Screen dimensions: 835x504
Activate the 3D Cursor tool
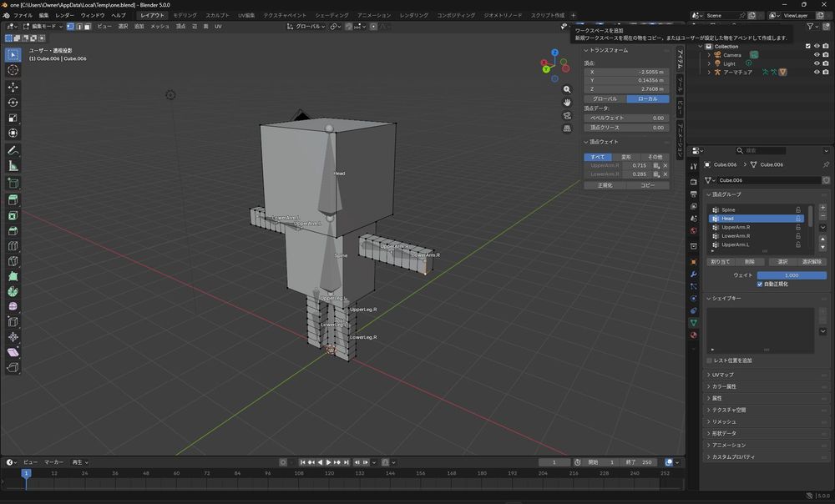click(x=13, y=70)
